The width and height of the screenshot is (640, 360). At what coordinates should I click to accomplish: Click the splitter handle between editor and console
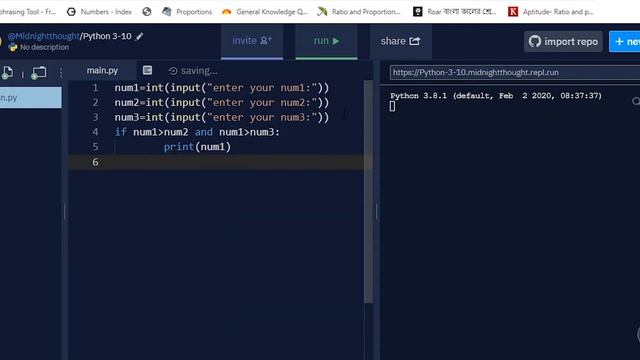pos(376,211)
